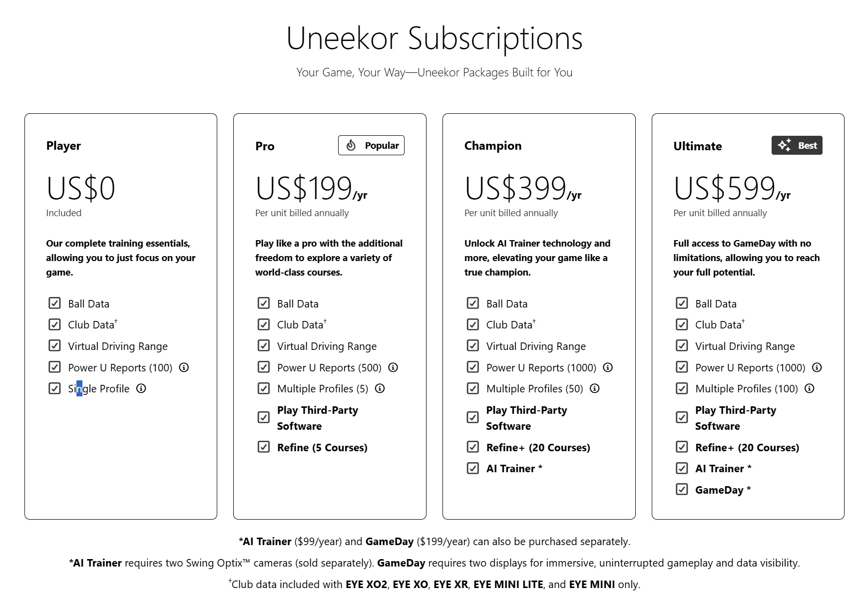This screenshot has width=868, height=602.
Task: Click Refine+ (20 Courses) in Champion plan
Action: (538, 447)
